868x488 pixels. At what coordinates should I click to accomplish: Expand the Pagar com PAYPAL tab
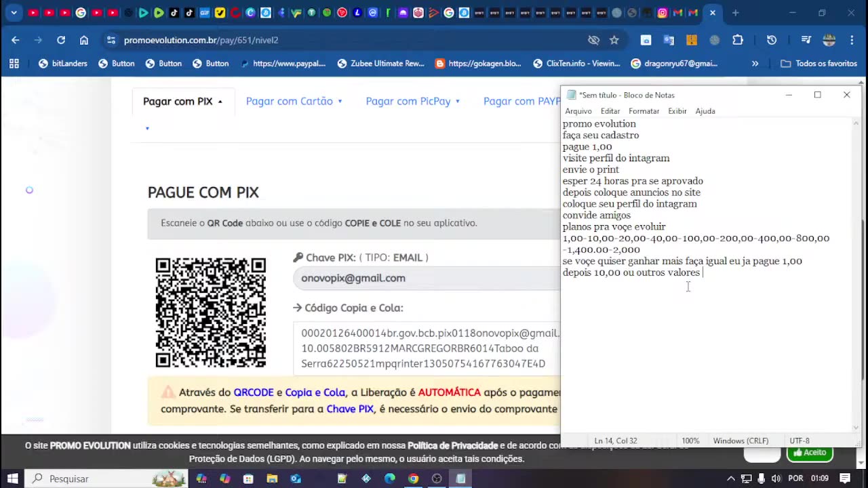point(521,101)
